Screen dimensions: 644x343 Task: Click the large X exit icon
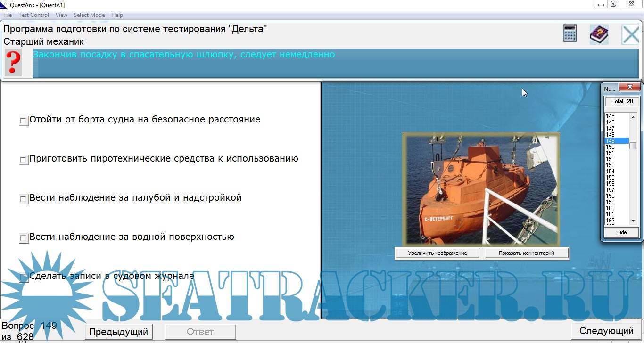[x=630, y=35]
